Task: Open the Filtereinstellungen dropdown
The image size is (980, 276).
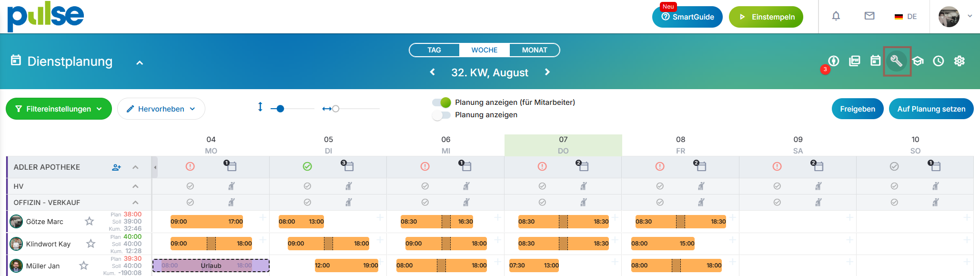Action: click(59, 109)
